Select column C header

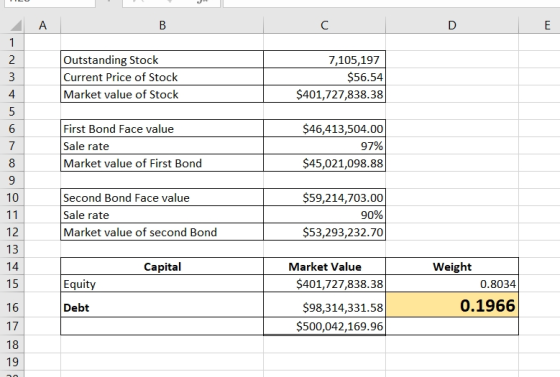point(324,25)
